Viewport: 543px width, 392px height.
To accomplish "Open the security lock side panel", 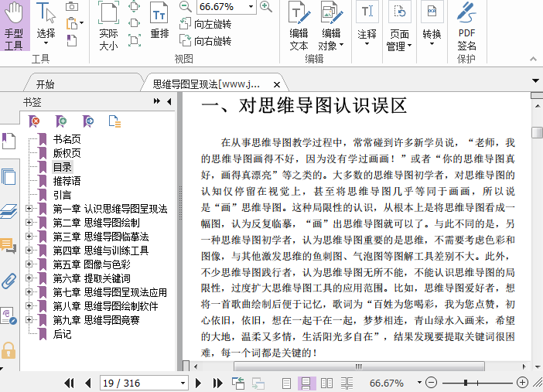I will [x=9, y=350].
